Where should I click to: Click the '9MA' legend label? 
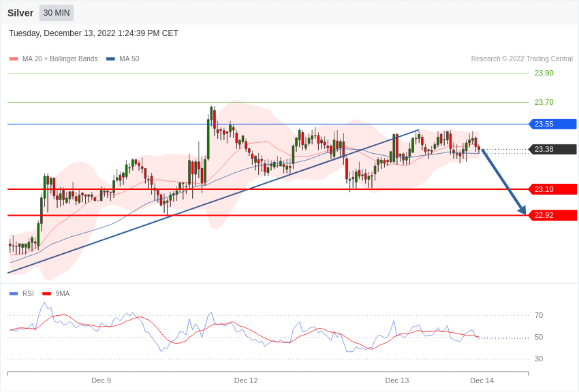[63, 294]
